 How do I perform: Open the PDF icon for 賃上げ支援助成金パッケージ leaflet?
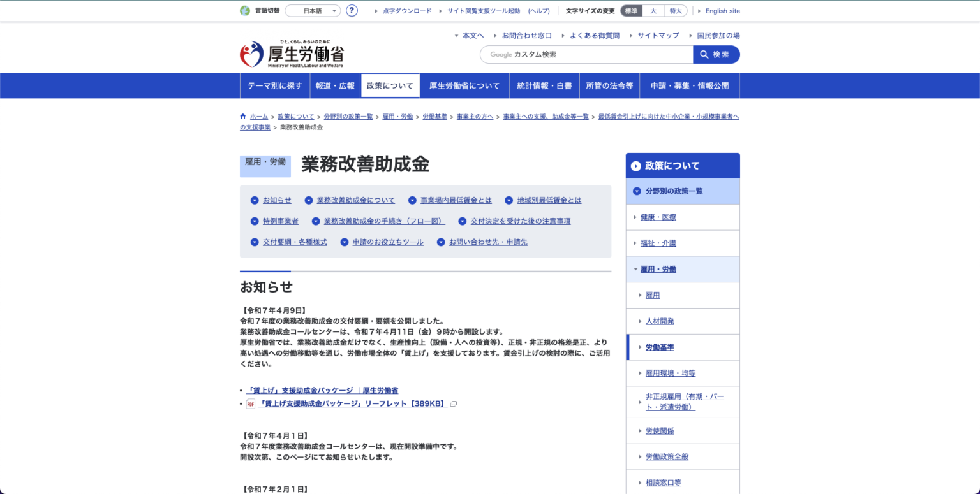click(x=250, y=403)
